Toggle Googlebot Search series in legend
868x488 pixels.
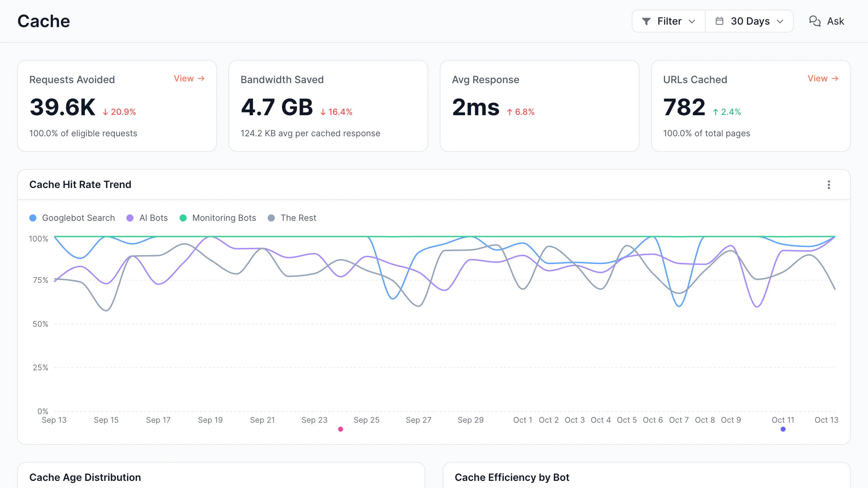point(72,218)
